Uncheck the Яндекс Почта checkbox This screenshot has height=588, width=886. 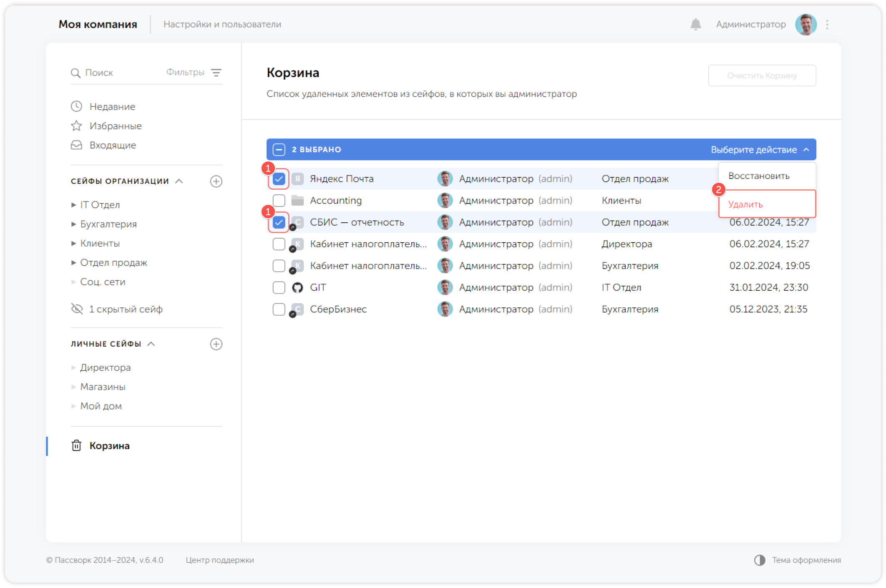(x=279, y=179)
